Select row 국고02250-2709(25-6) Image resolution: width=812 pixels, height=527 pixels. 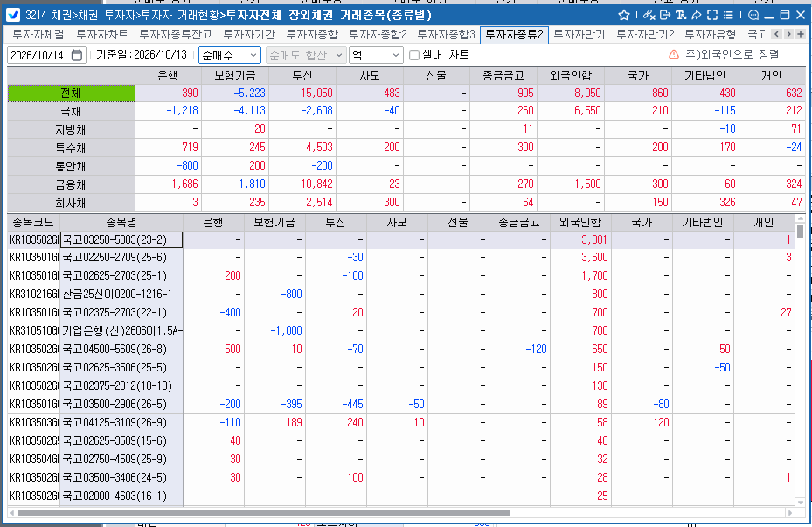point(401,257)
